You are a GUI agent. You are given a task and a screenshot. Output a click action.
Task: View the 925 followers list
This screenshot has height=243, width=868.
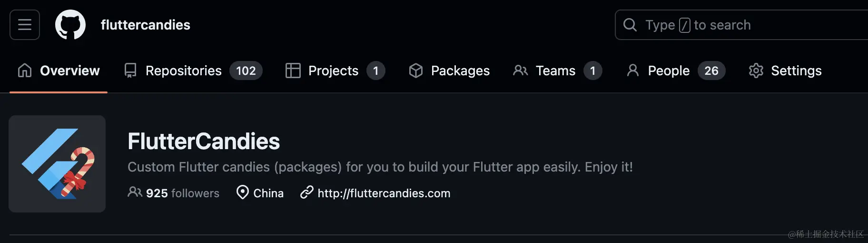click(174, 193)
